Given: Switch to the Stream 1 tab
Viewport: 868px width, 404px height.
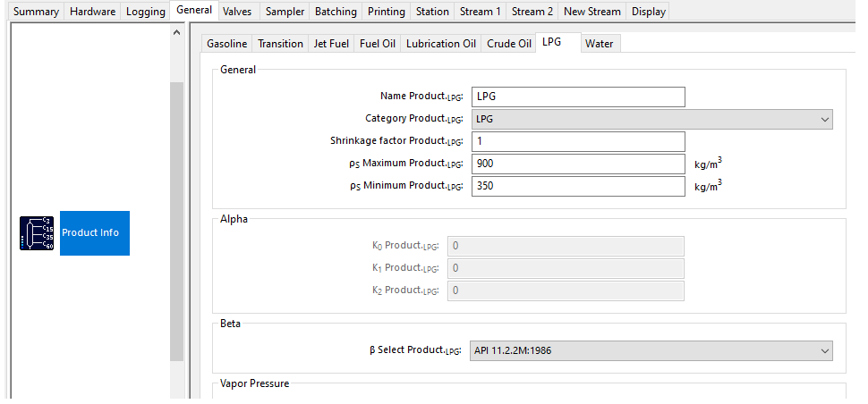Looking at the screenshot, I should point(480,12).
